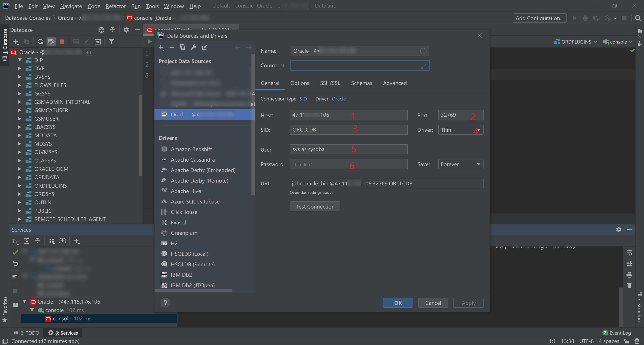Open the Navigate menu
Screen dimensions: 644x345
point(71,6)
